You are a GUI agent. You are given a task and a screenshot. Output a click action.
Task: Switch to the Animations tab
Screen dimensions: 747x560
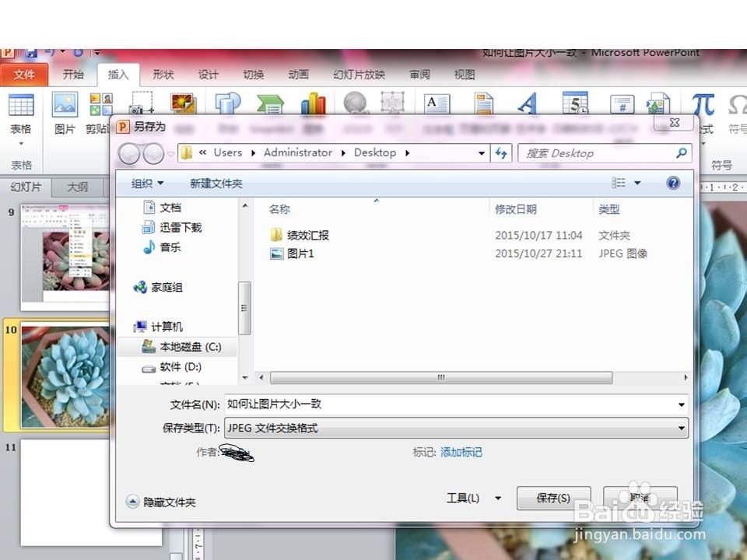click(298, 75)
